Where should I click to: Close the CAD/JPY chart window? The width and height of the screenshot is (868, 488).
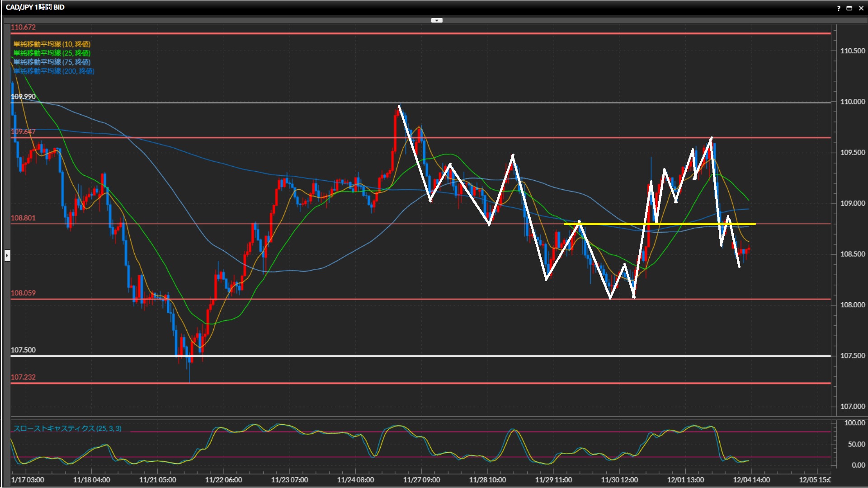(x=861, y=8)
